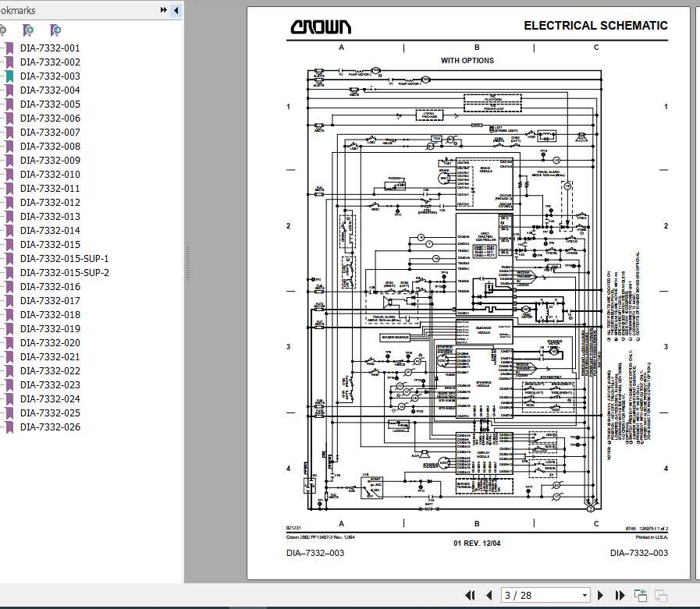The height and width of the screenshot is (609, 700).
Task: Go to the next page arrow
Action: (x=600, y=595)
